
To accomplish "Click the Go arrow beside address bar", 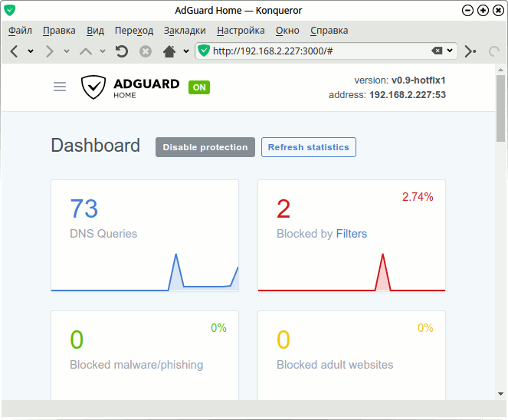I will (470, 51).
